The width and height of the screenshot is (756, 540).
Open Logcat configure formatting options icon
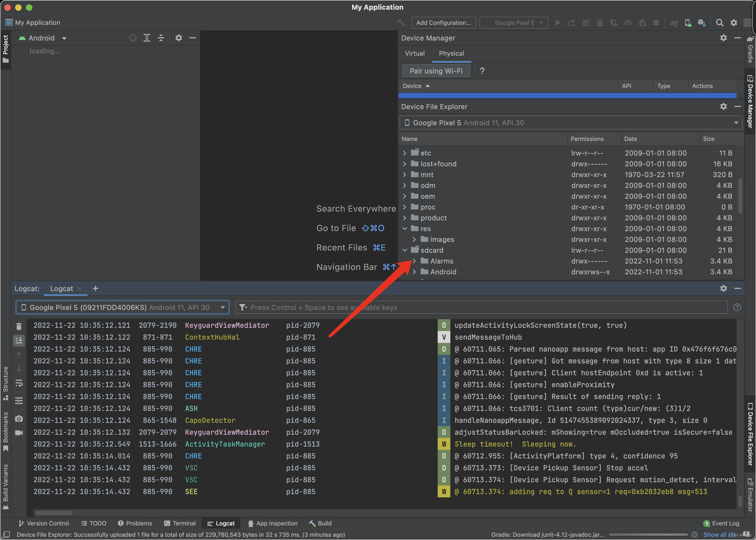(x=19, y=401)
